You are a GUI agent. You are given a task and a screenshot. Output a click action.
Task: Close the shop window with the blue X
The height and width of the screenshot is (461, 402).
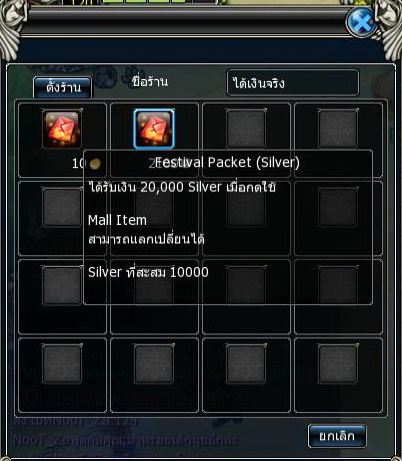(x=361, y=23)
